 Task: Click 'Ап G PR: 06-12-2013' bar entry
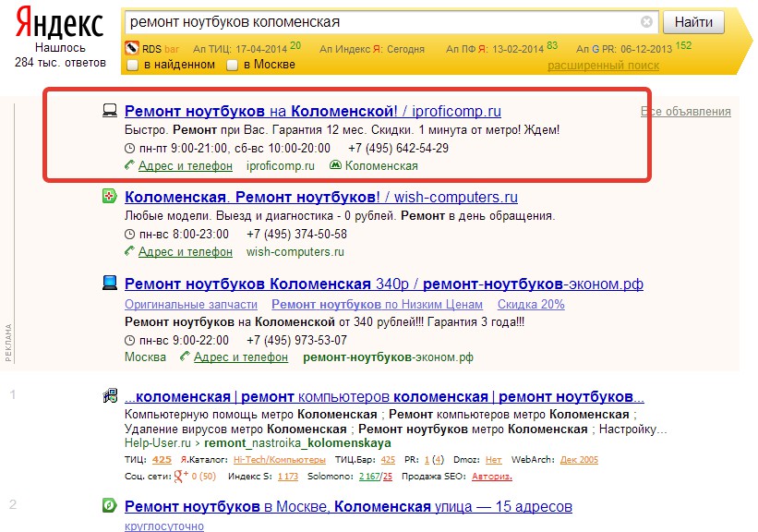[x=633, y=48]
